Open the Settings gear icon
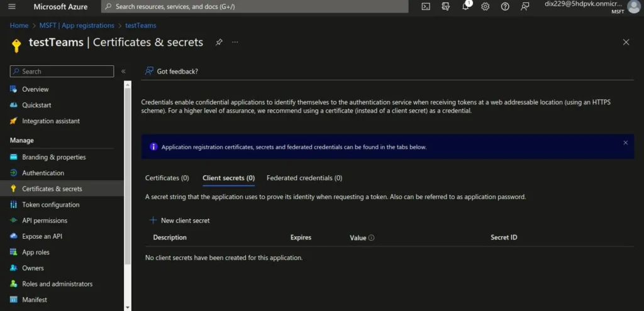644x311 pixels. pyautogui.click(x=486, y=6)
